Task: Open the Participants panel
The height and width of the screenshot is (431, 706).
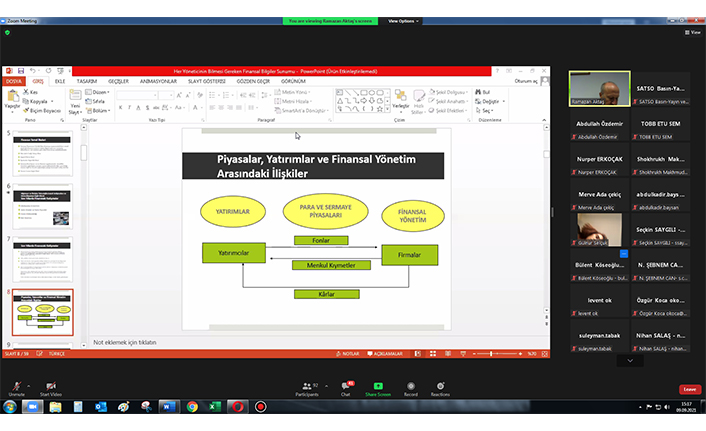Action: [x=309, y=386]
